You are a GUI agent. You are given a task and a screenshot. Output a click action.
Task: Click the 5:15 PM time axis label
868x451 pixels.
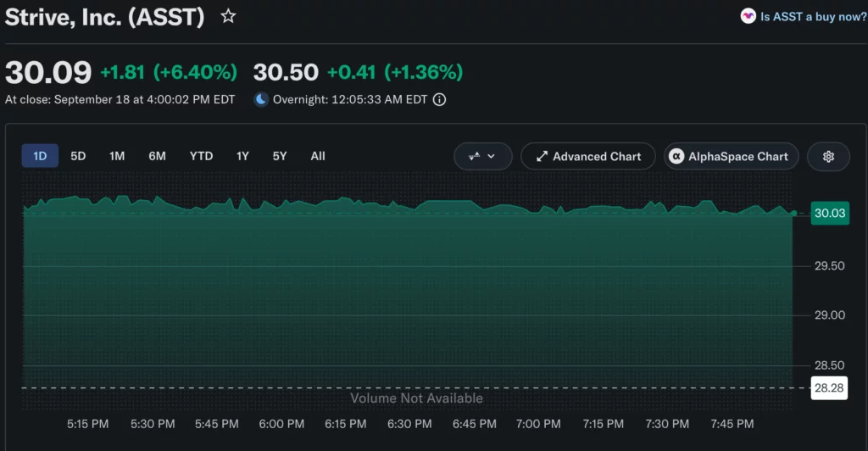(x=88, y=424)
